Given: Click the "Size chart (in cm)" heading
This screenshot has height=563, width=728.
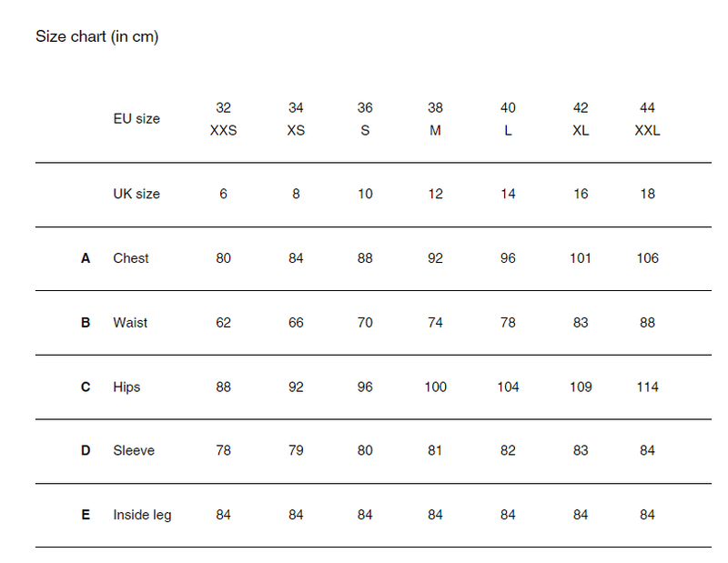Looking at the screenshot, I should 97,37.
